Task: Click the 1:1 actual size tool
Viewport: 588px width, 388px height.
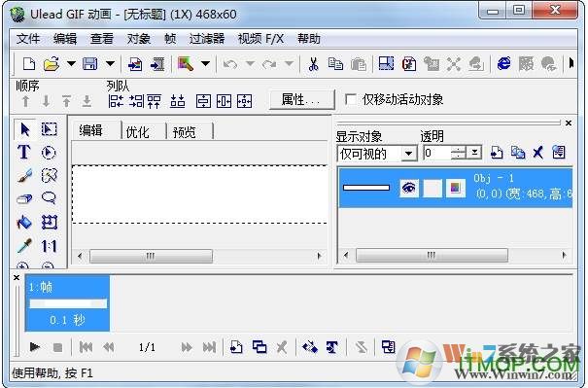Action: tap(50, 246)
